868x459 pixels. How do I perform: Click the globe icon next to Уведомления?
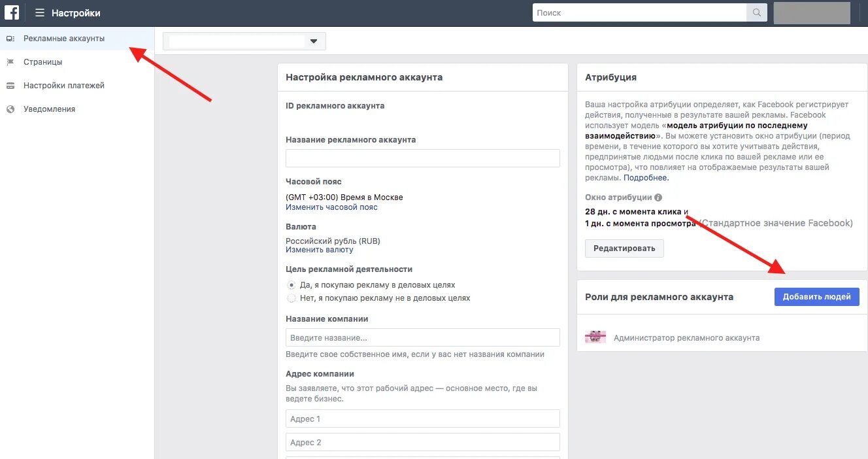(x=10, y=109)
